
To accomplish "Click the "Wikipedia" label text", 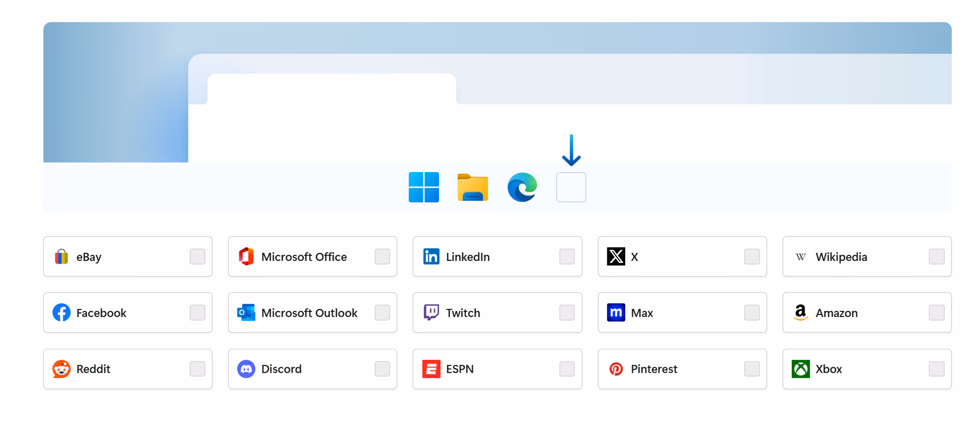I will tap(841, 257).
